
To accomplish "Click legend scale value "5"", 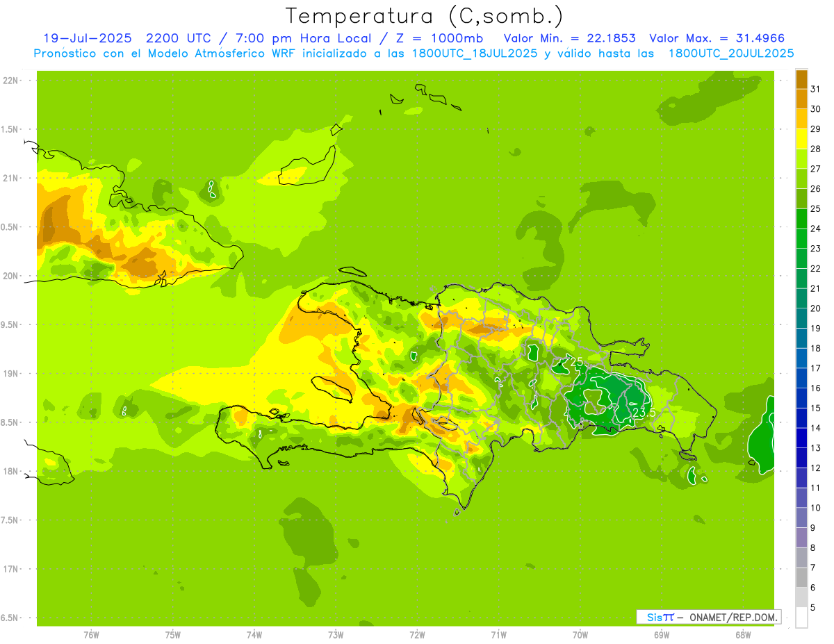I will pyautogui.click(x=813, y=607).
